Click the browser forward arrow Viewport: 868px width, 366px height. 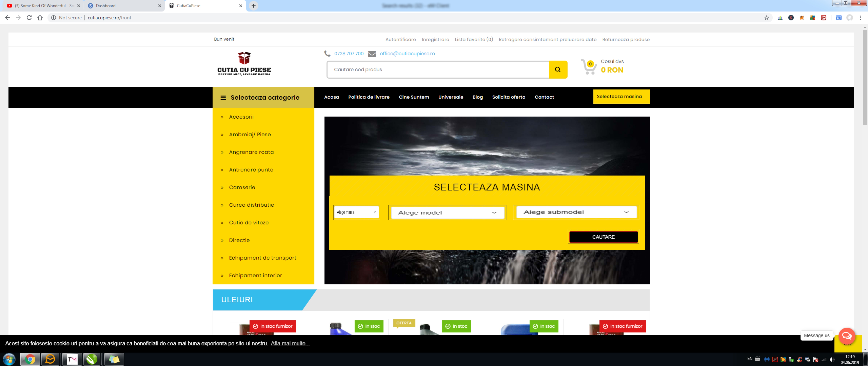coord(18,18)
